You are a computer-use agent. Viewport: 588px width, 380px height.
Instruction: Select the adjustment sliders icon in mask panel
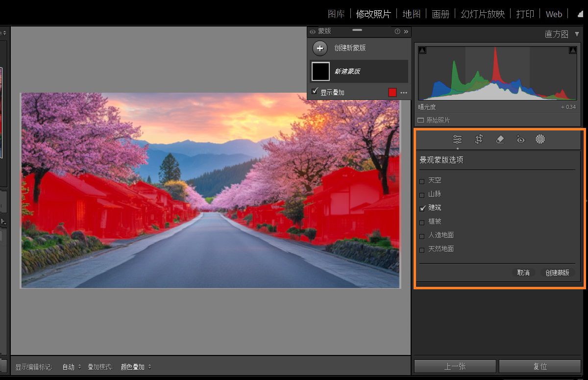(457, 139)
